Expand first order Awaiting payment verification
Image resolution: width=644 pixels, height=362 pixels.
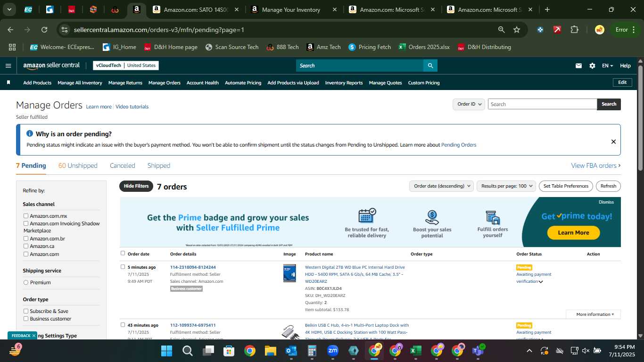click(541, 282)
